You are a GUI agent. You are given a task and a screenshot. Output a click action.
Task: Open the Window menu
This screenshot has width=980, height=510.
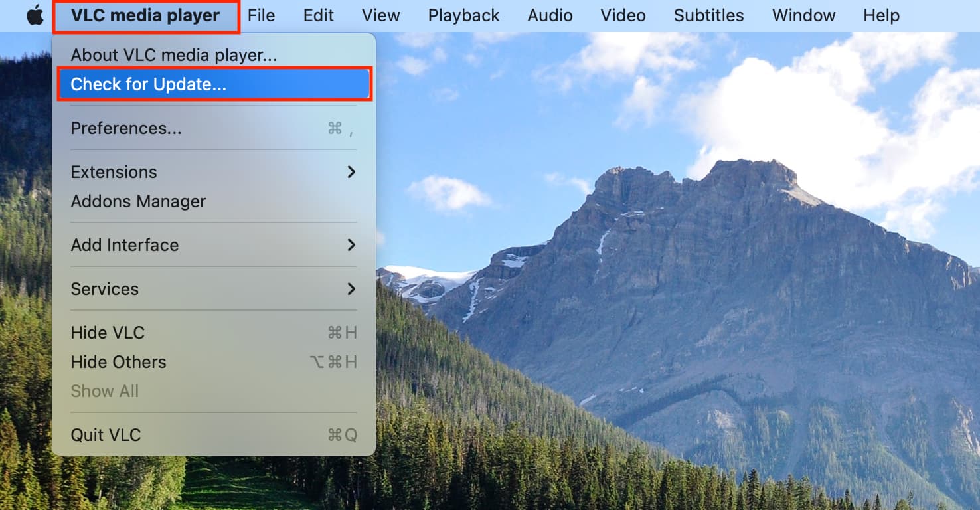[x=803, y=15]
